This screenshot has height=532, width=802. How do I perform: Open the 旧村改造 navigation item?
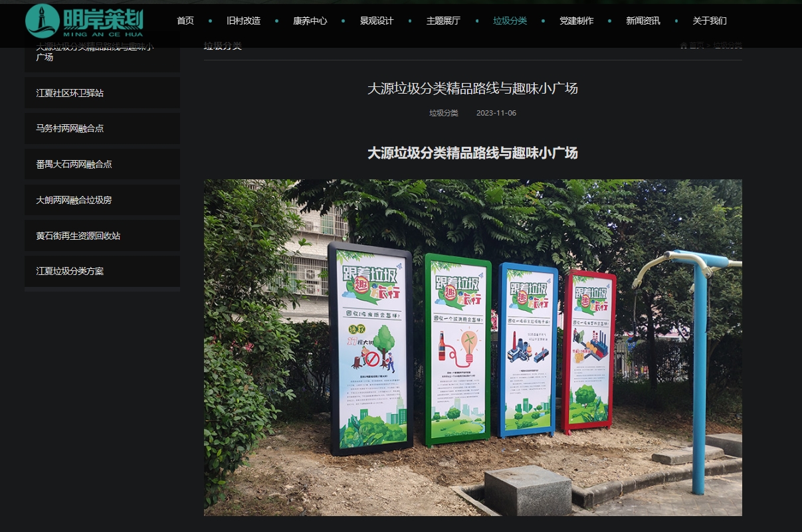tap(243, 21)
